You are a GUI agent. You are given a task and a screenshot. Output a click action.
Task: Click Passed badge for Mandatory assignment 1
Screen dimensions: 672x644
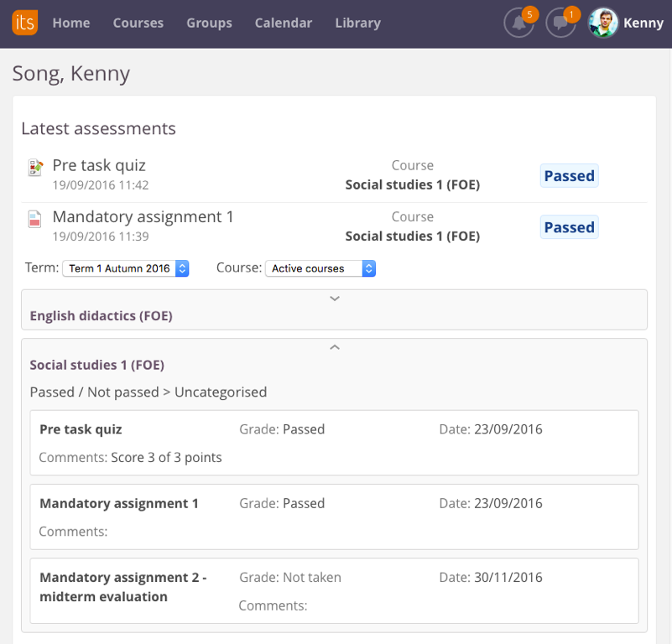coord(569,227)
